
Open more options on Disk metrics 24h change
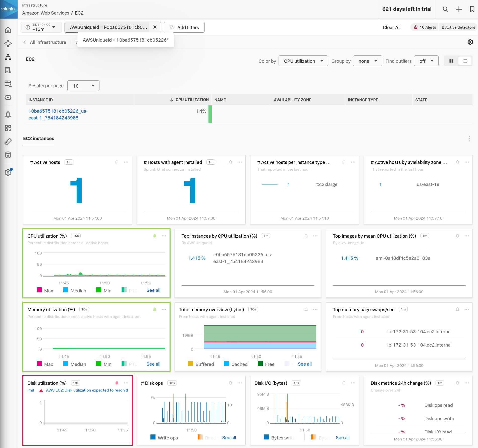tap(467, 383)
